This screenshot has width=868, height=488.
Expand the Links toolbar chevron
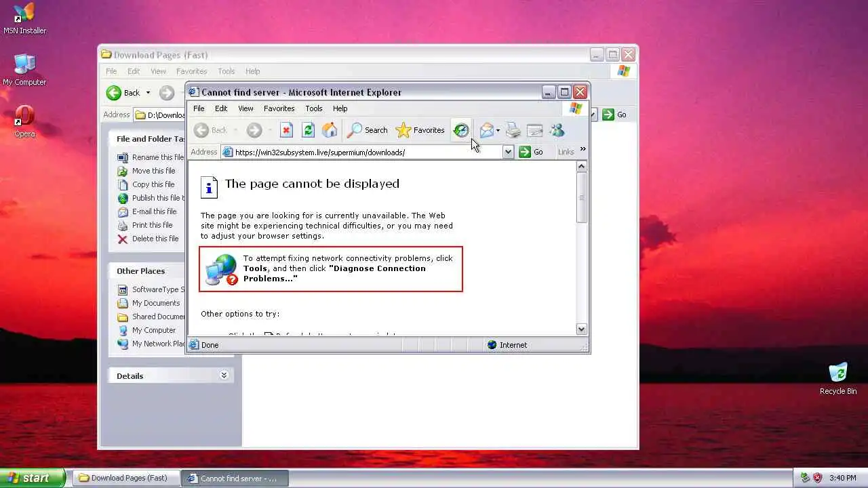click(583, 150)
